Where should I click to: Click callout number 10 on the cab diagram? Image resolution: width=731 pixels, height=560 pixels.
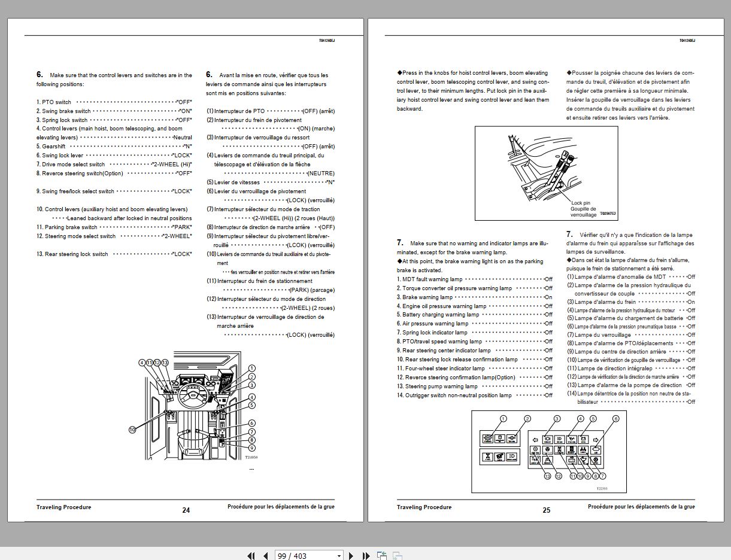click(x=132, y=429)
